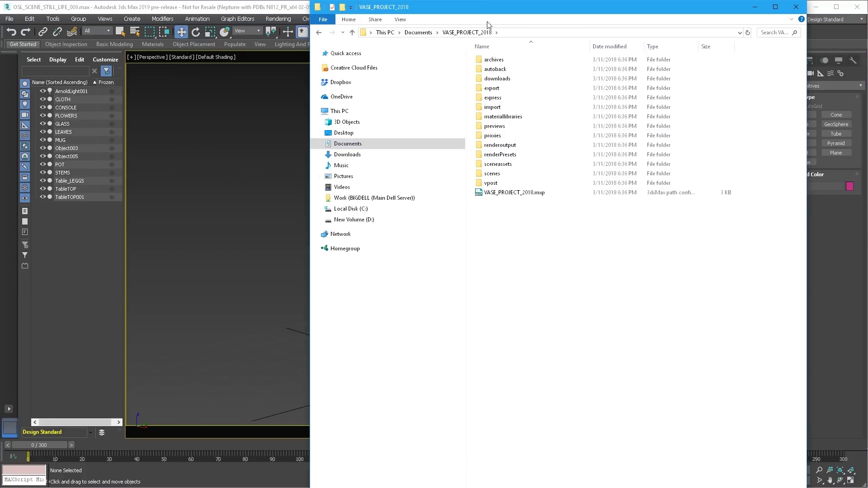Click the Cone primitive button
Screen dimensions: 868x488
pos(836,115)
